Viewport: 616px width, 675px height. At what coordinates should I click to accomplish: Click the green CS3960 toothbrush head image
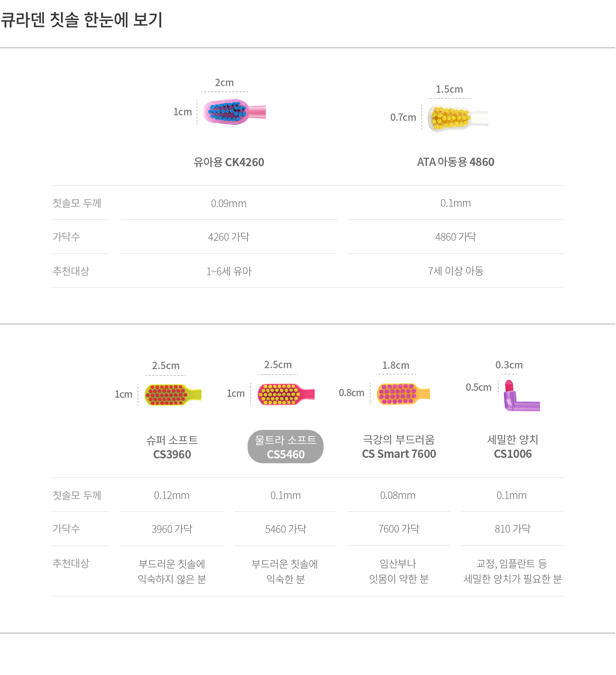click(x=173, y=395)
